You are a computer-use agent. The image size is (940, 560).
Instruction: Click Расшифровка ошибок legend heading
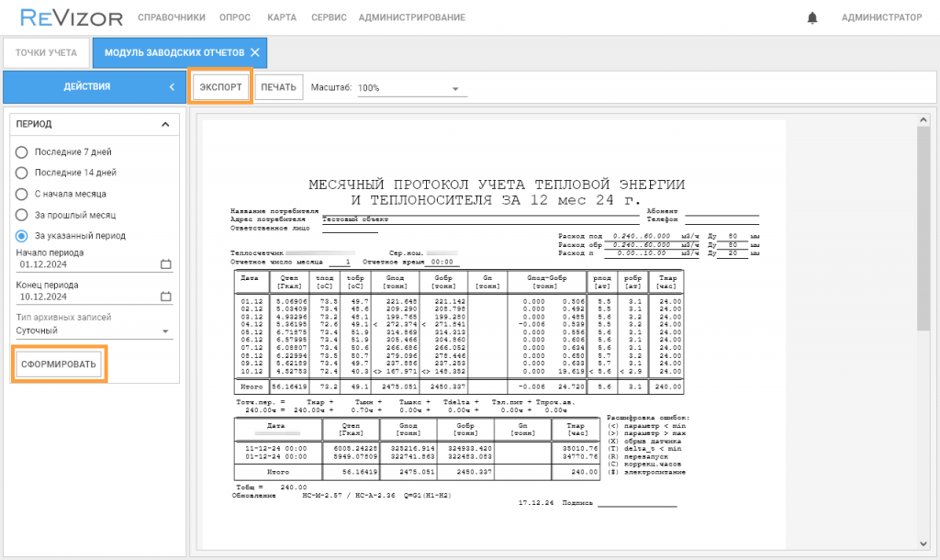[x=648, y=418]
